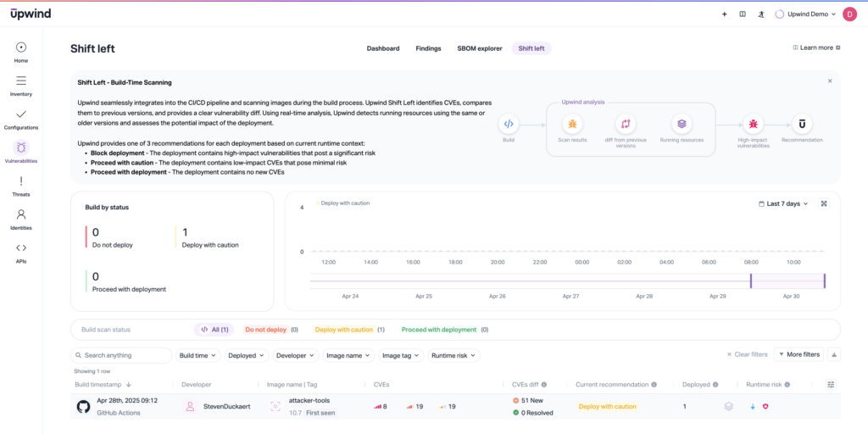Open the Threats section icon
Screen dimensions: 868x434
tap(21, 181)
